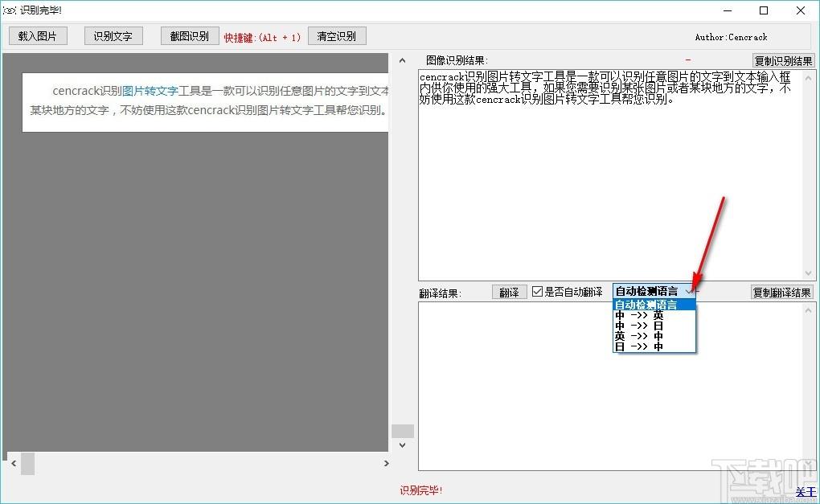Click the image panel scroll left arrow
Image resolution: width=820 pixels, height=504 pixels.
(x=14, y=463)
